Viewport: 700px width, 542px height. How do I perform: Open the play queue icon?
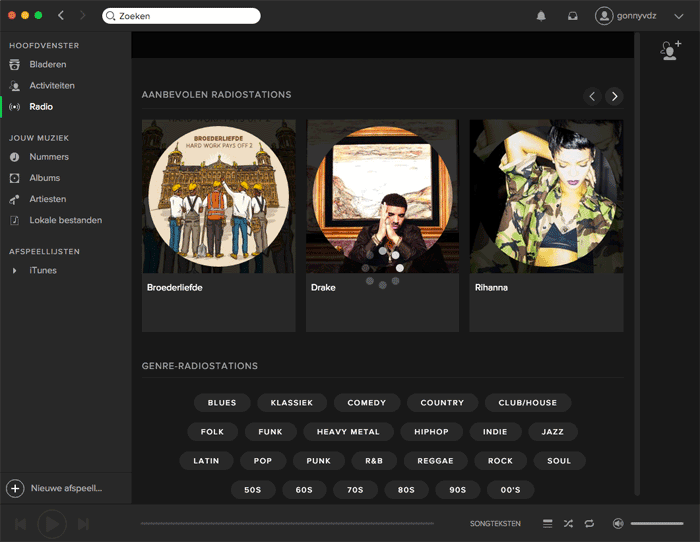(x=547, y=523)
